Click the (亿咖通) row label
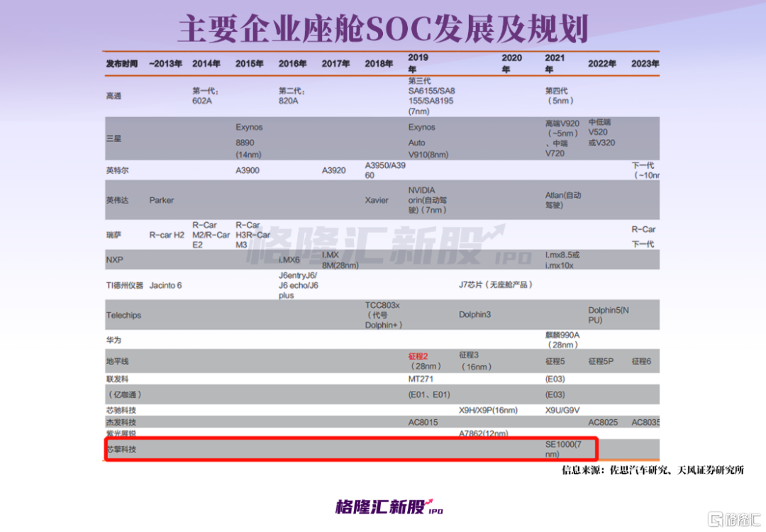 (125, 394)
